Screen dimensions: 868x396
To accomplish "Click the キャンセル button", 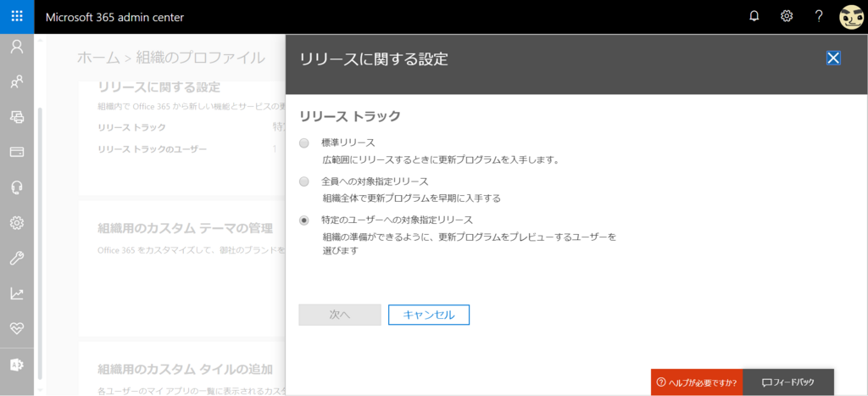I will click(429, 315).
